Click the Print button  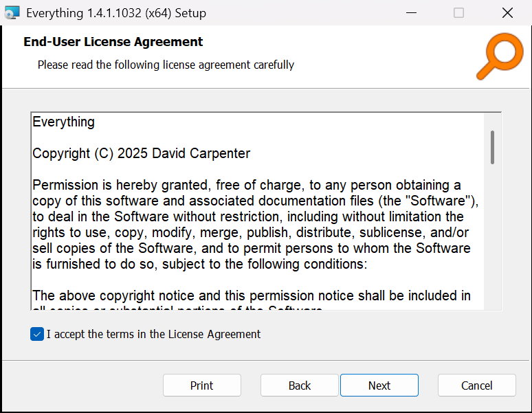pyautogui.click(x=202, y=386)
